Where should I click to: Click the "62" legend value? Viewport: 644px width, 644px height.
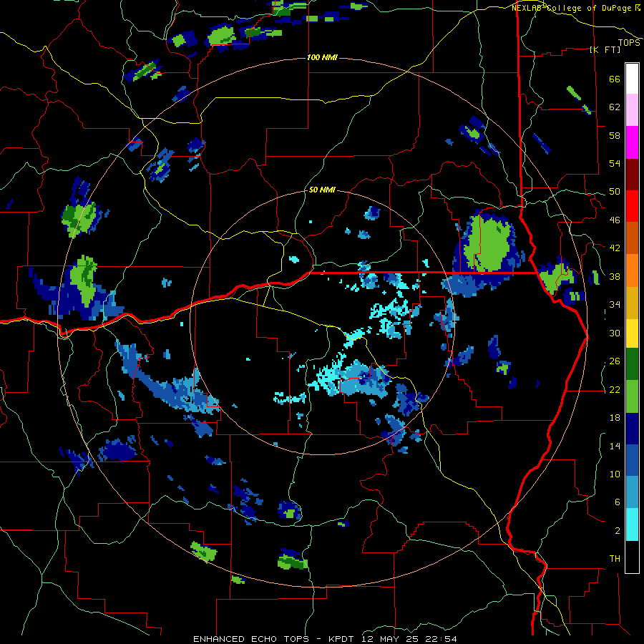[x=615, y=107]
